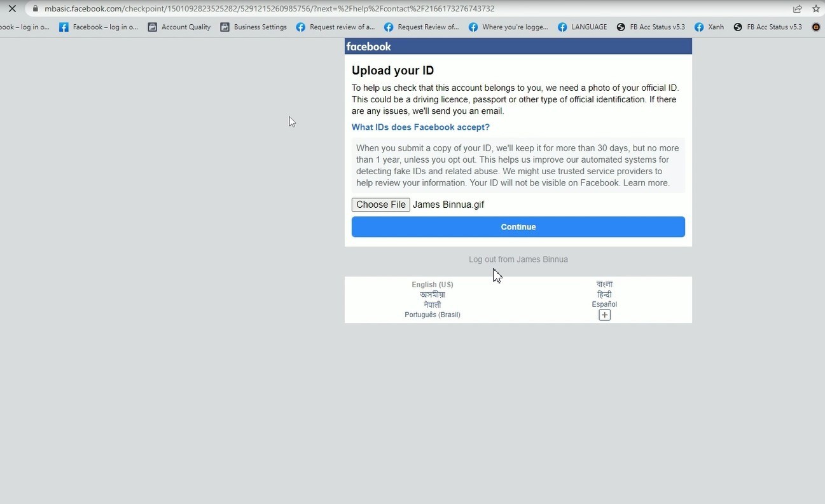
Task: Open 'What IDs does Facebook accept?' link
Action: (x=420, y=127)
